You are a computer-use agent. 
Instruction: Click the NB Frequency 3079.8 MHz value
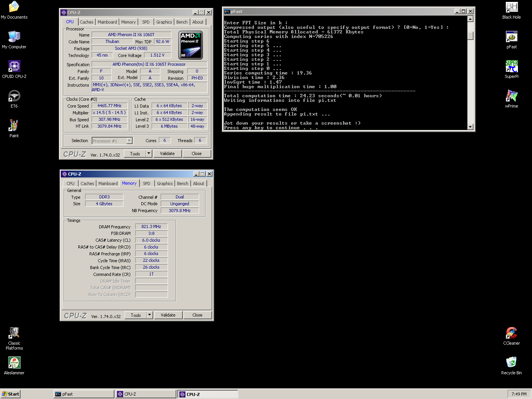click(180, 211)
